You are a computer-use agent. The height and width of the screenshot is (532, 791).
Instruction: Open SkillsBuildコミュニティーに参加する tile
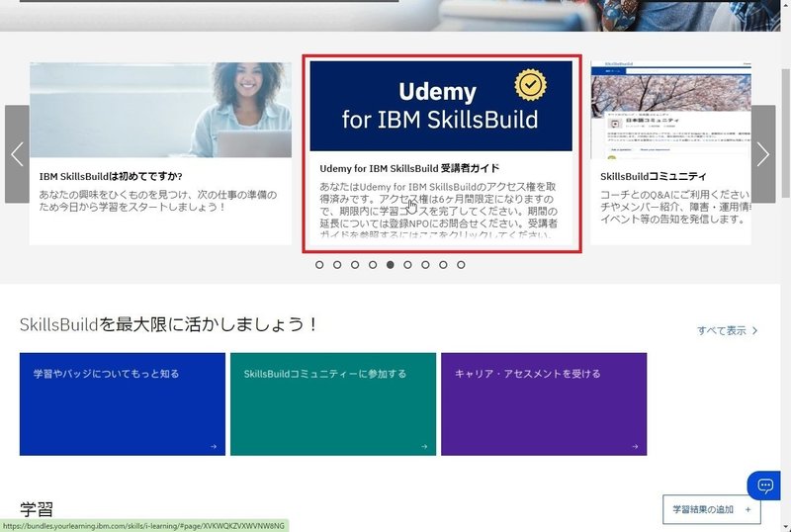tap(333, 403)
